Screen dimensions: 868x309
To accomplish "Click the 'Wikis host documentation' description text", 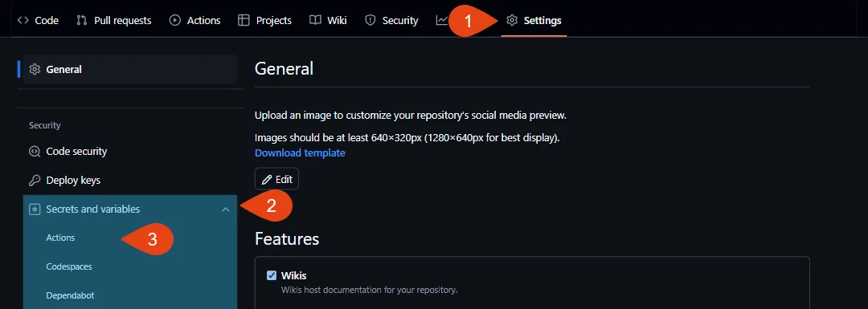I will click(369, 290).
